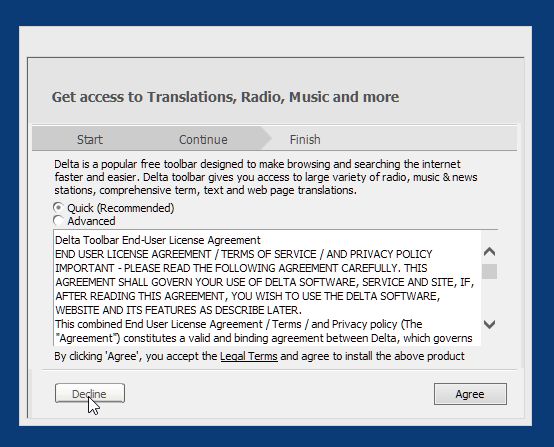Click the license scroll up arrow
The height and width of the screenshot is (447, 554).
(489, 252)
